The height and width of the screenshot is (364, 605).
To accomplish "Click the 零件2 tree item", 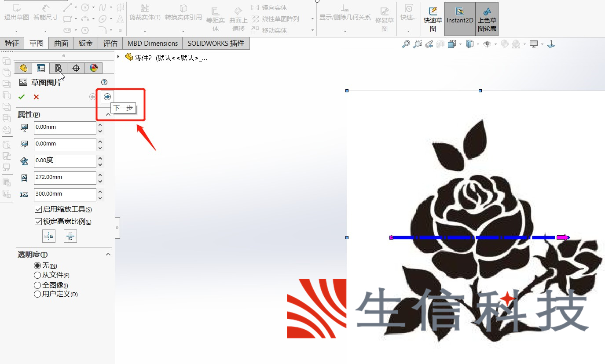I will click(x=166, y=58).
